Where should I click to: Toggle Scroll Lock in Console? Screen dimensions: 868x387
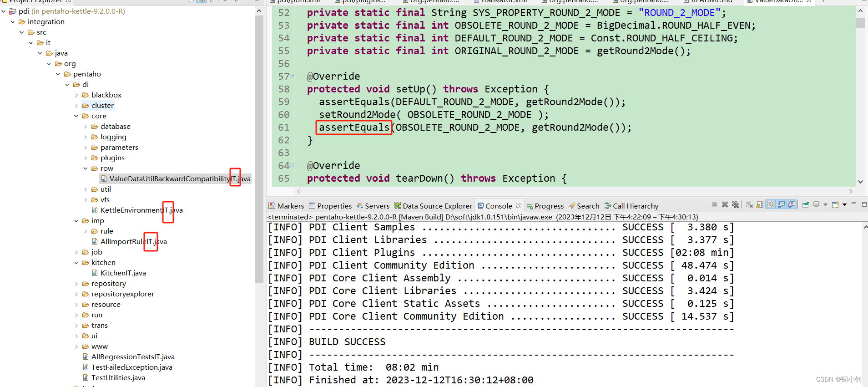click(x=760, y=204)
